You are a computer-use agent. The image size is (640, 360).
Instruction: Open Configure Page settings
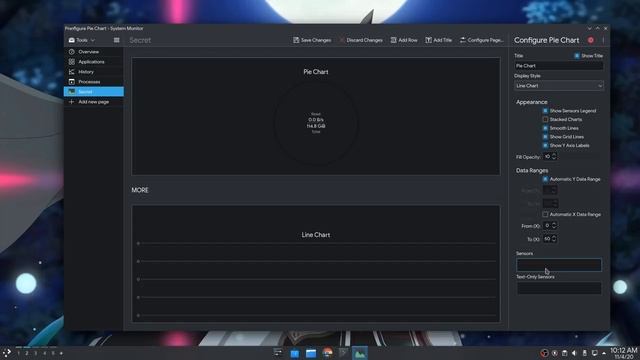tap(482, 40)
